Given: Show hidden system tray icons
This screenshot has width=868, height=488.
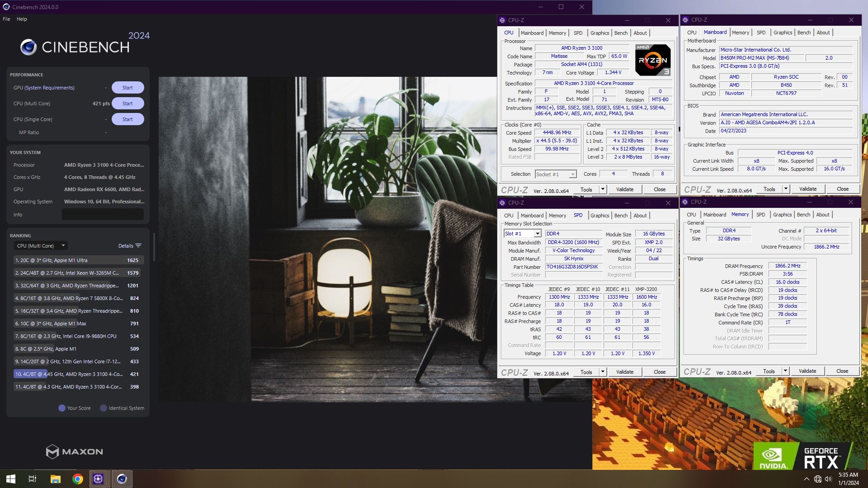Looking at the screenshot, I should tap(807, 479).
